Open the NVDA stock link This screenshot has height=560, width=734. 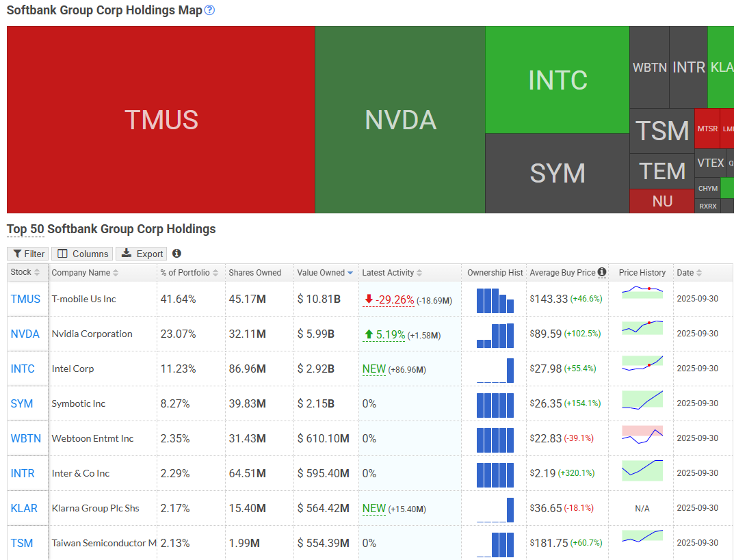pos(25,334)
